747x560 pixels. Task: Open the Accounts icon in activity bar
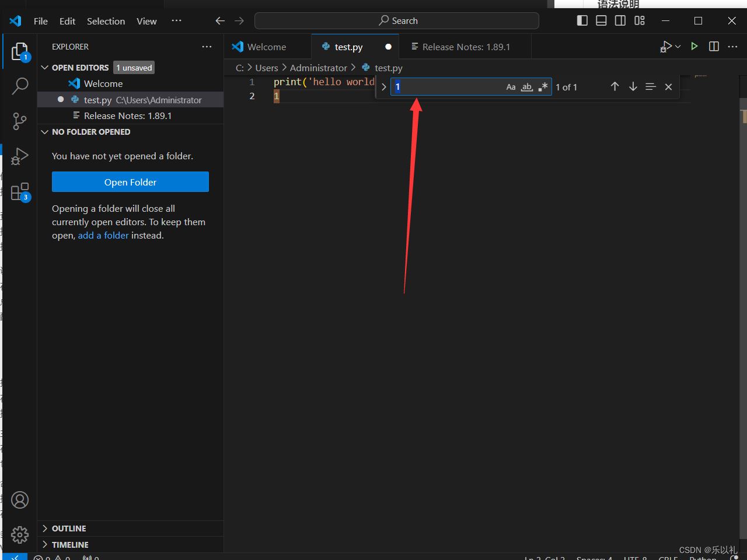[20, 499]
